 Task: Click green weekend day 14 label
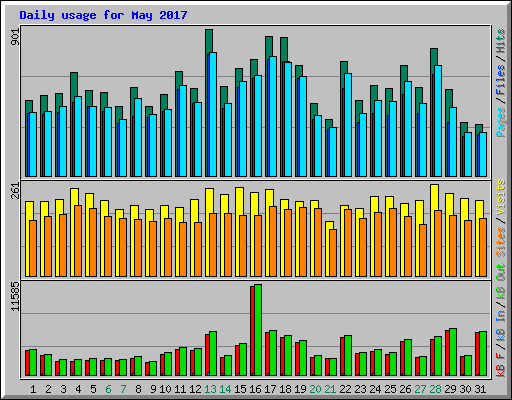225,389
